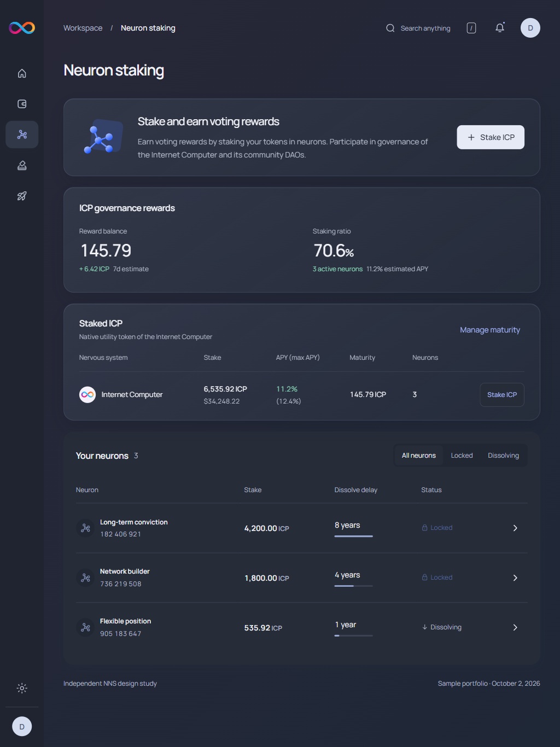Click the blue neuron illustration in the banner
The height and width of the screenshot is (747, 560).
[102, 137]
